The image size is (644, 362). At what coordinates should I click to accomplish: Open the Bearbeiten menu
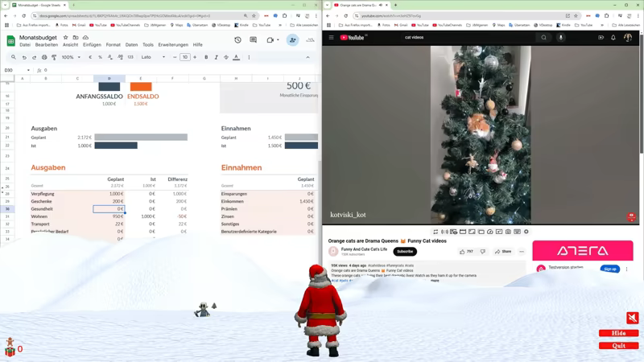[x=47, y=45]
